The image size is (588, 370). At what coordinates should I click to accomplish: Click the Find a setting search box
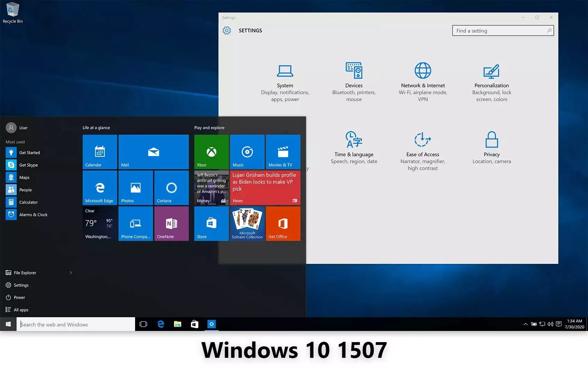click(503, 31)
